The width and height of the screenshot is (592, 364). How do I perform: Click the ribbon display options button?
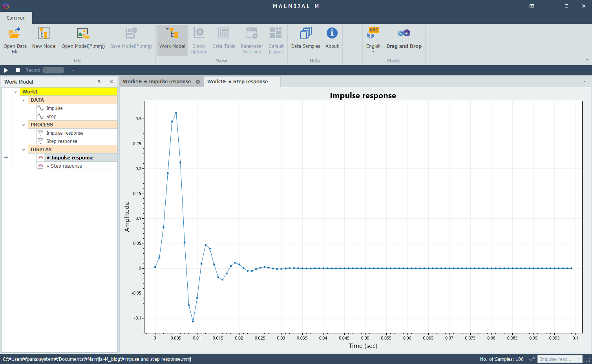[532, 6]
